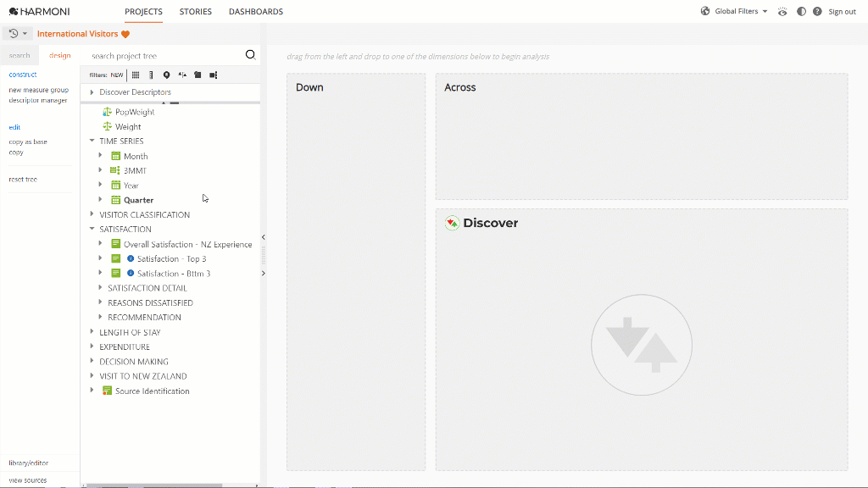Image resolution: width=868 pixels, height=488 pixels.
Task: Open the DASHBOARDS tab
Action: [256, 12]
